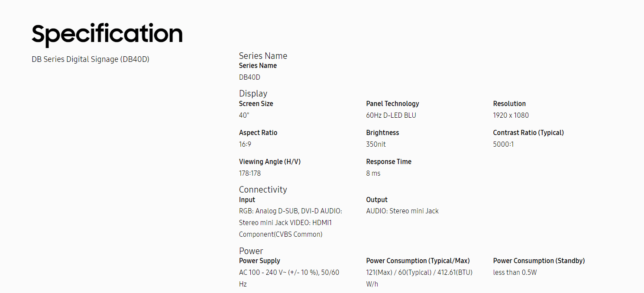Click the 350nit brightness value
644x293 pixels.
tap(376, 145)
